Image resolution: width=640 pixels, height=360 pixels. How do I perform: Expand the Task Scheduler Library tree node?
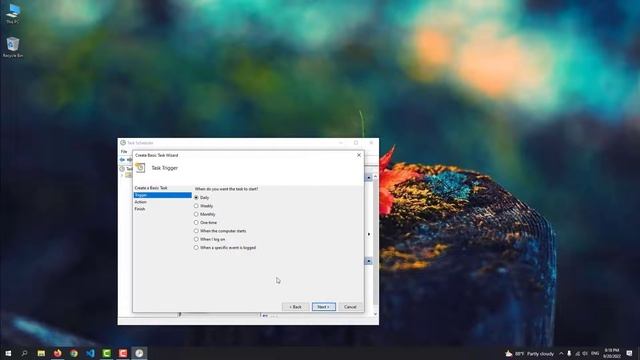[122, 175]
